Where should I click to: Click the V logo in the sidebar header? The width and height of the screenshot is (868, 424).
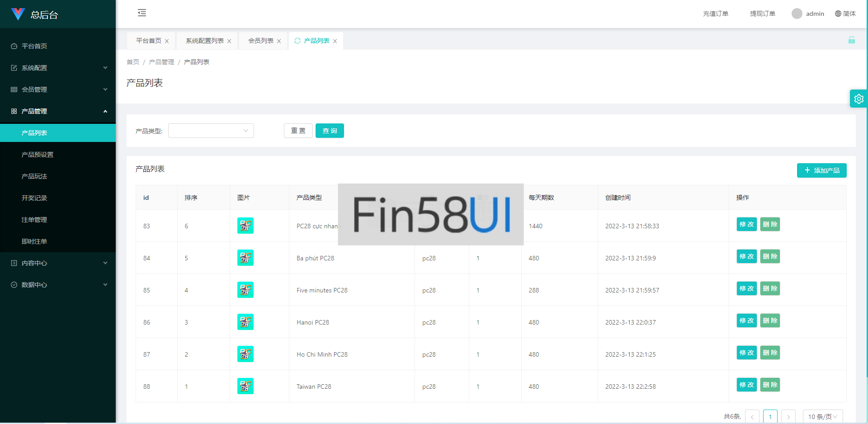click(x=18, y=14)
